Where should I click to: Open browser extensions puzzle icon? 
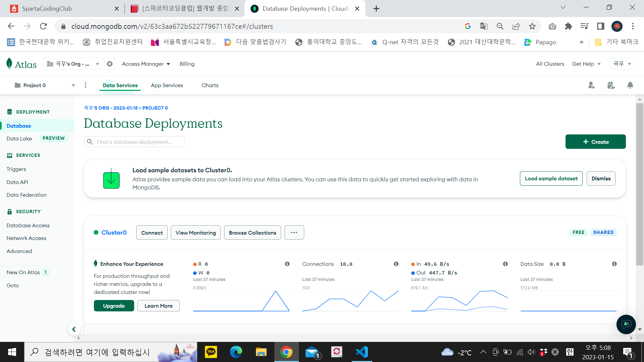pos(568,26)
